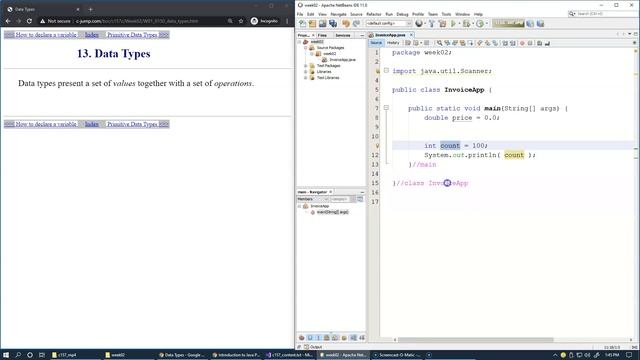The height and width of the screenshot is (360, 640).
Task: Click the Uncomment icon in editor toolbar
Action: [547, 43]
